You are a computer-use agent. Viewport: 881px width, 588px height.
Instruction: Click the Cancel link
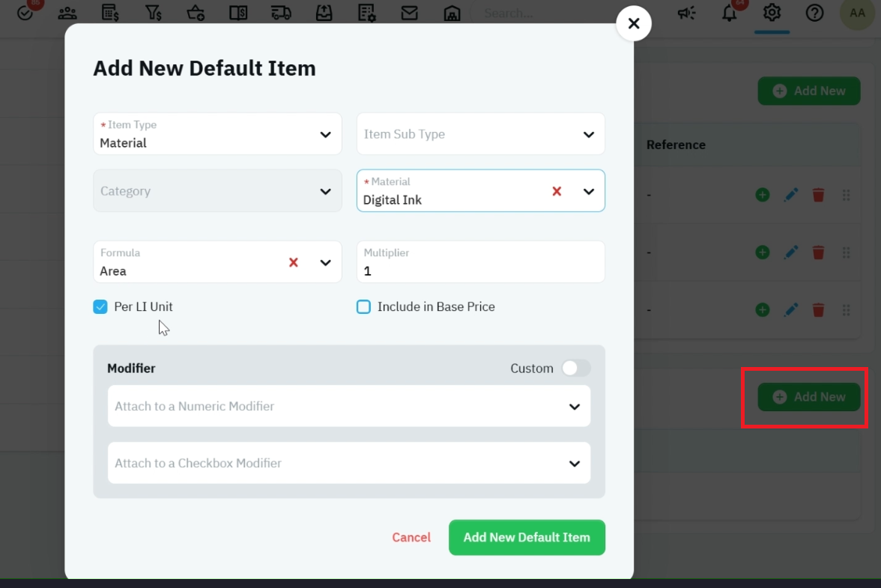tap(411, 538)
